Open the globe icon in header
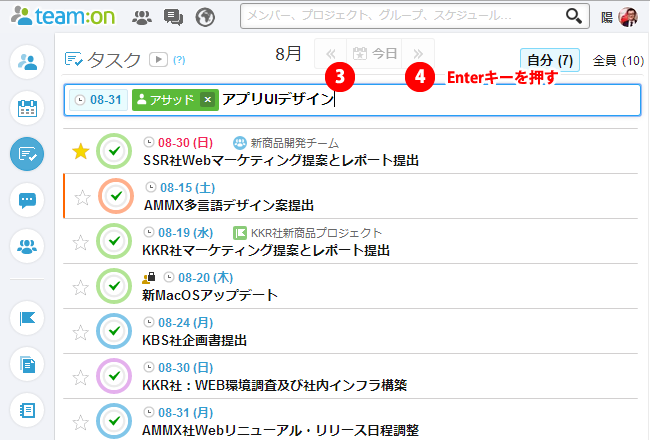Image resolution: width=650 pixels, height=440 pixels. [205, 17]
